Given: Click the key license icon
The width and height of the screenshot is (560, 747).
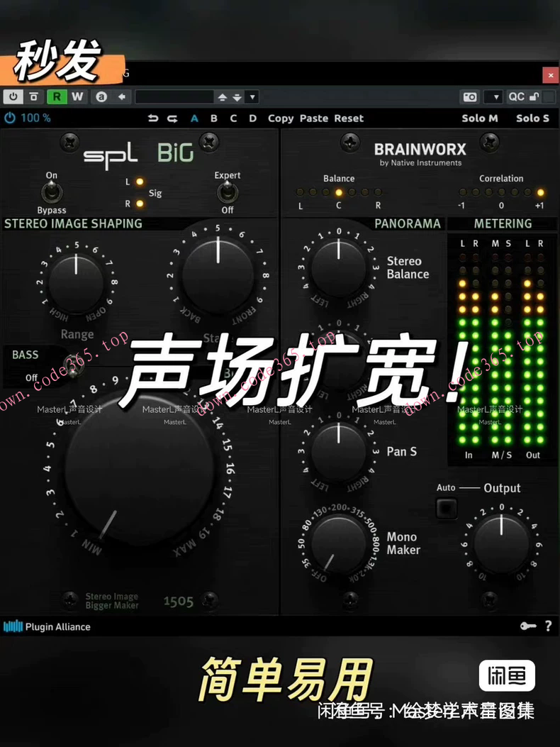Looking at the screenshot, I should pyautogui.click(x=528, y=626).
